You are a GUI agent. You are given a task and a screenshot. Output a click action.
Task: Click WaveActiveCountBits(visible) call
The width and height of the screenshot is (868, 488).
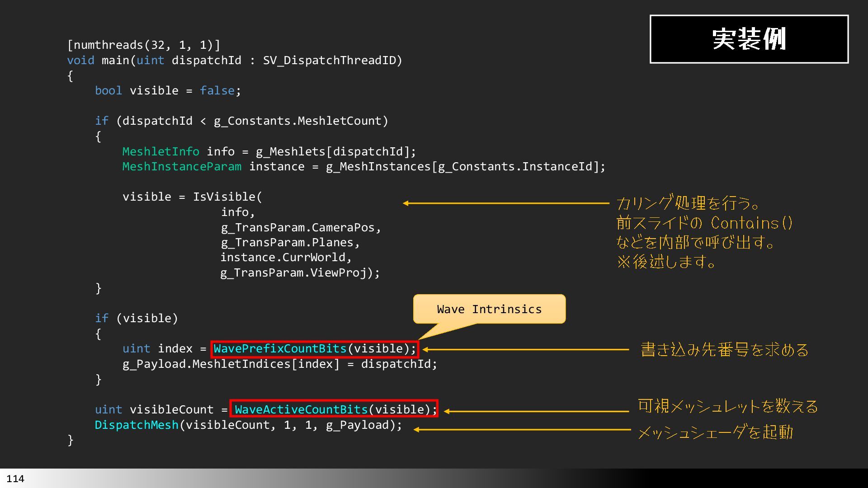coord(334,409)
